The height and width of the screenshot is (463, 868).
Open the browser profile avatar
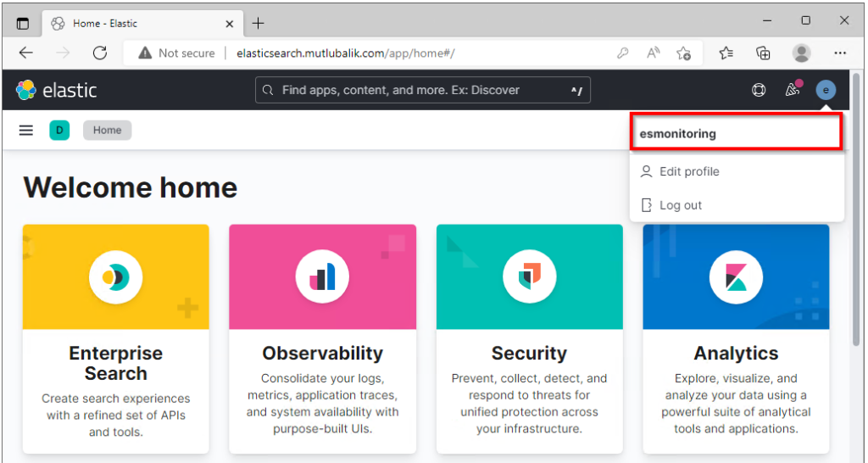pyautogui.click(x=801, y=53)
